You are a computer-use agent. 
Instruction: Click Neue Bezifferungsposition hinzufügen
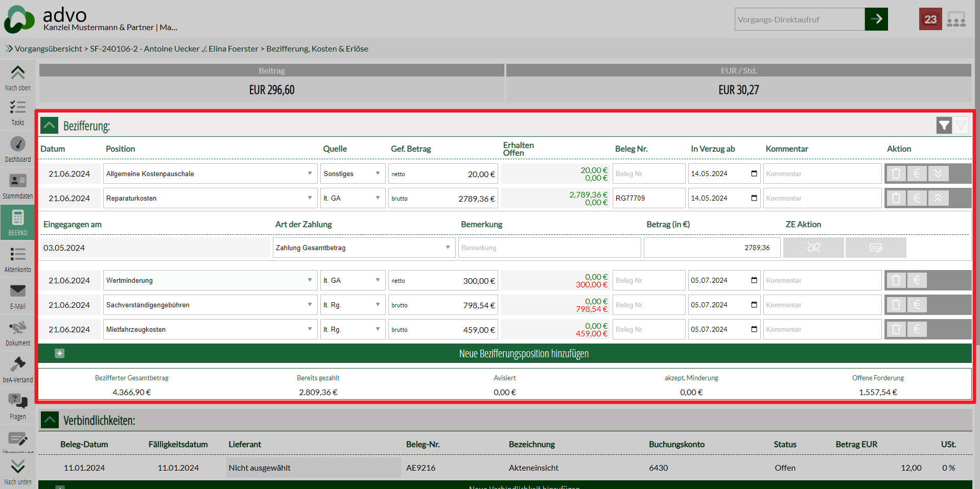pyautogui.click(x=523, y=353)
